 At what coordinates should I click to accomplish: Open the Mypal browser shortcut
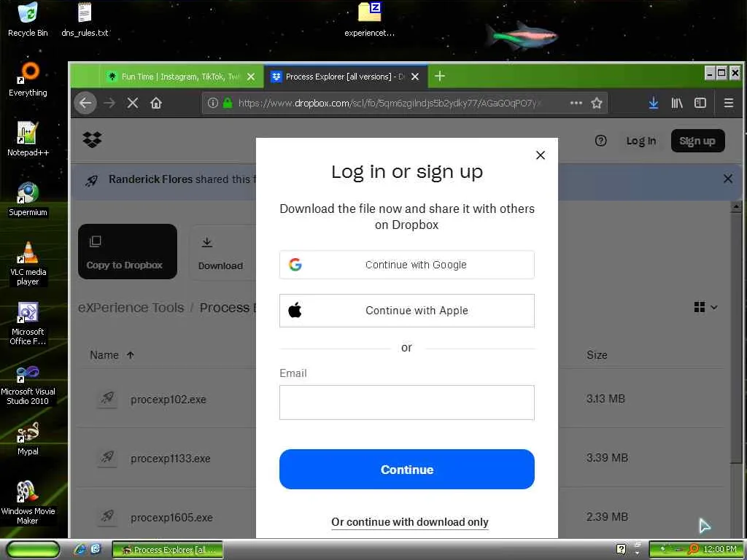(28, 439)
